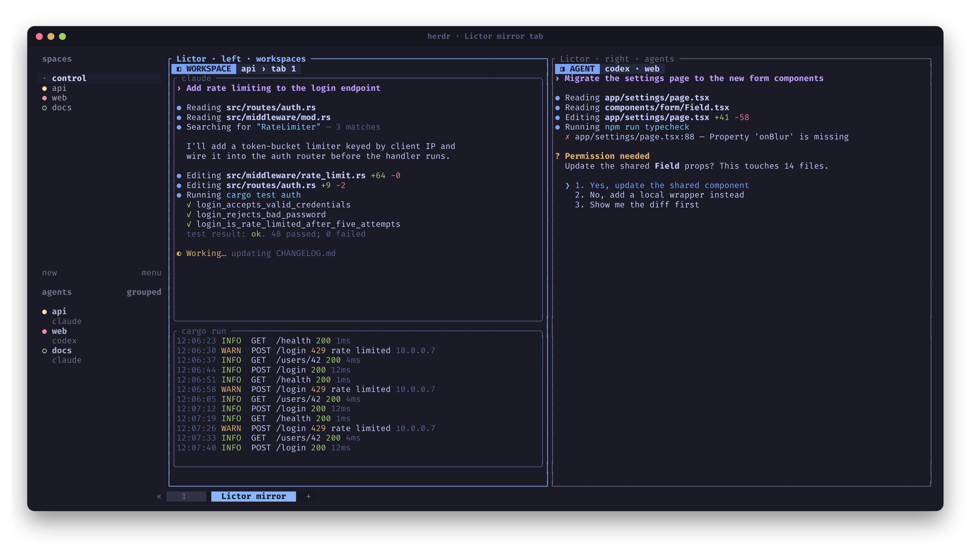Select the web agent group
980x558 pixels.
click(x=59, y=331)
